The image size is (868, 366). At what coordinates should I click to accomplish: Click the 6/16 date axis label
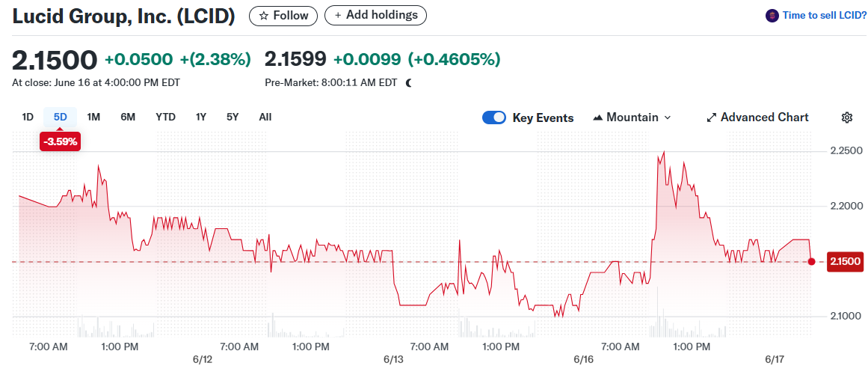(584, 359)
